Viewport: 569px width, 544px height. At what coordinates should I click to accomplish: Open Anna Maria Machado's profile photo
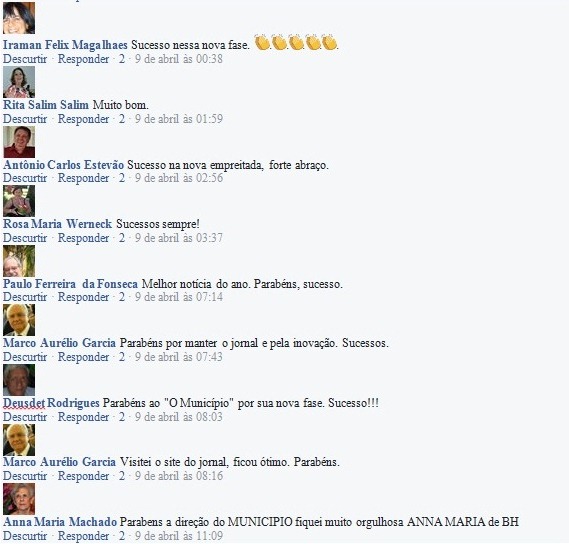pos(19,499)
